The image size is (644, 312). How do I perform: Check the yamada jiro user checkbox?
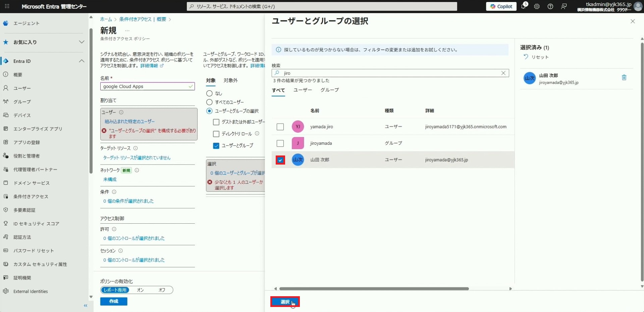(x=280, y=127)
